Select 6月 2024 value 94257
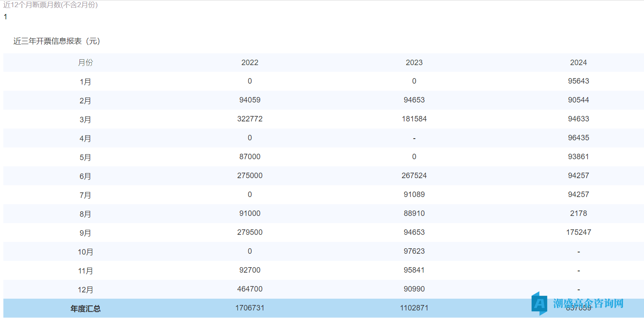The image size is (644, 318). click(x=578, y=176)
